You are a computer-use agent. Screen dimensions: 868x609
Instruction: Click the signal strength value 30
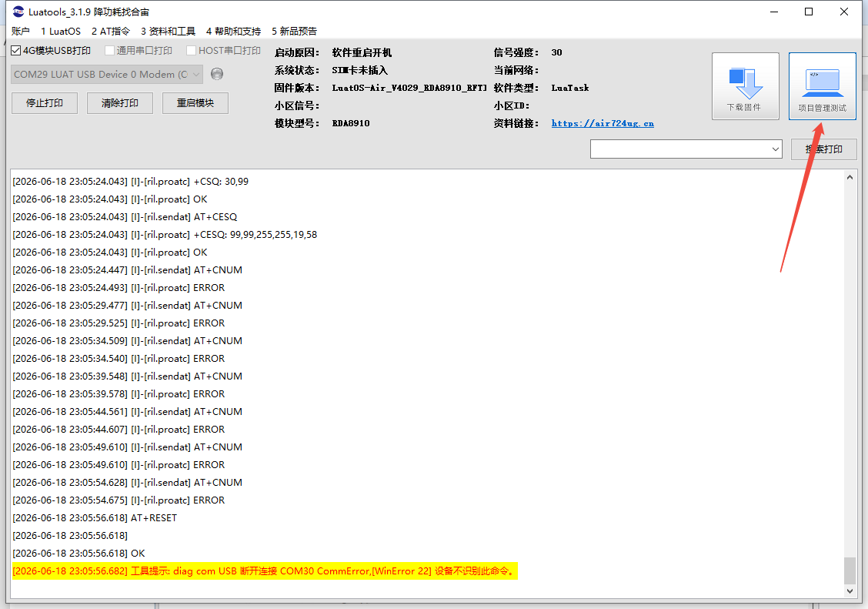pyautogui.click(x=557, y=52)
